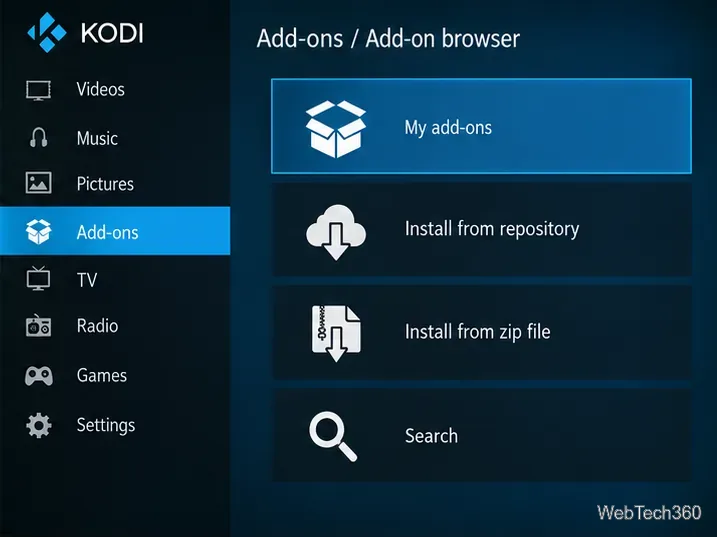
Task: Click the Search magnifying glass icon
Action: coord(333,436)
